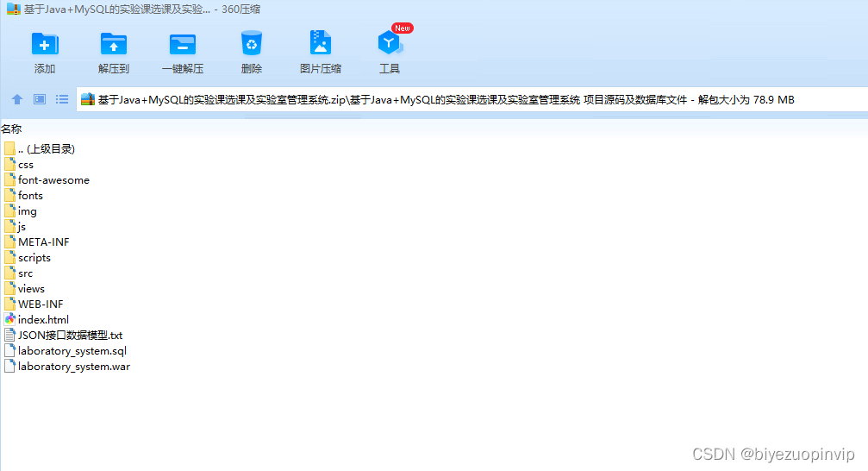Select the css folder icon
This screenshot has width=868, height=471.
(x=9, y=164)
